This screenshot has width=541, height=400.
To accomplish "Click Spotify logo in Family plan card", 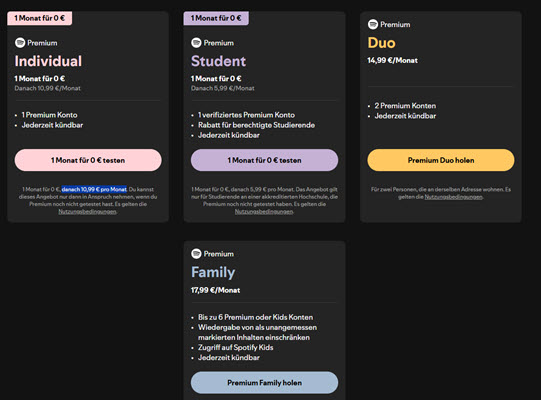I will (196, 254).
